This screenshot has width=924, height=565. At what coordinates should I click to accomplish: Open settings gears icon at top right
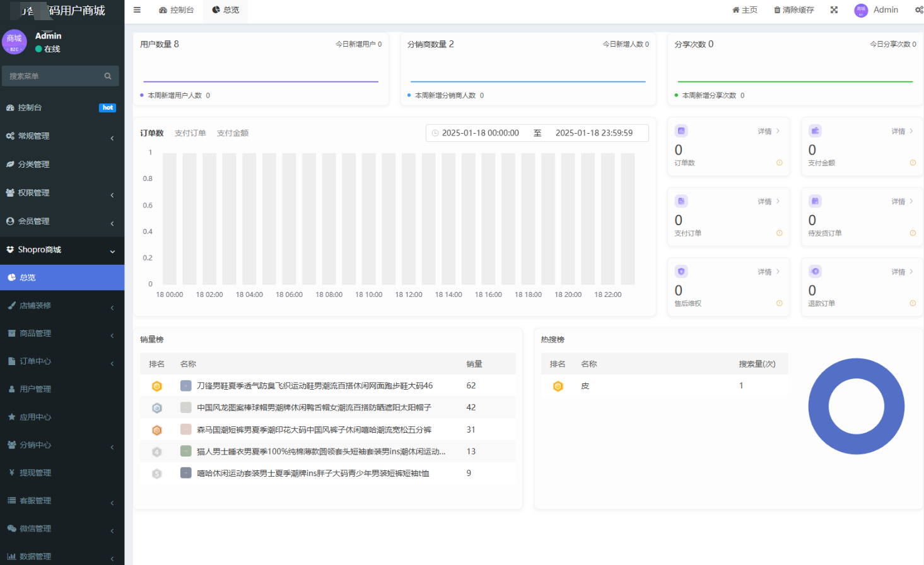pos(919,10)
